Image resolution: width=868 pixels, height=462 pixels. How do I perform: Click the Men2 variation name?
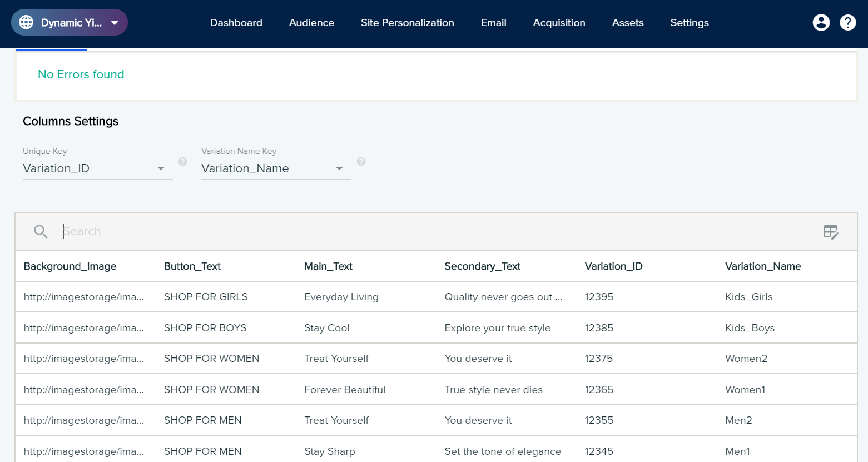(738, 420)
